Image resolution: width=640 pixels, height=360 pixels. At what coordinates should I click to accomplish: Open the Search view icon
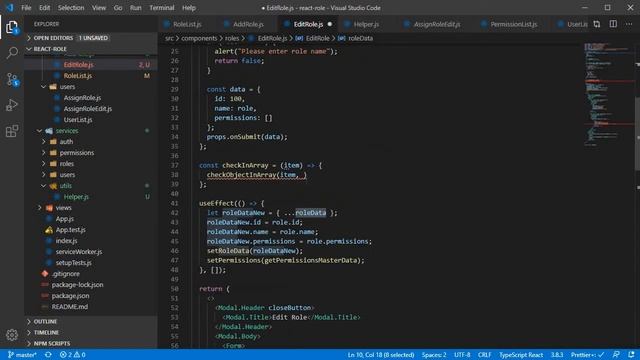(12, 53)
